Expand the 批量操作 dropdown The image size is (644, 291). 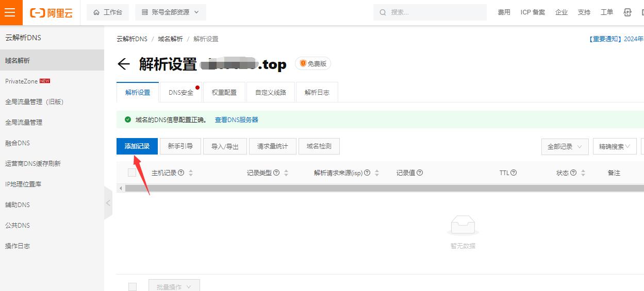[174, 285]
